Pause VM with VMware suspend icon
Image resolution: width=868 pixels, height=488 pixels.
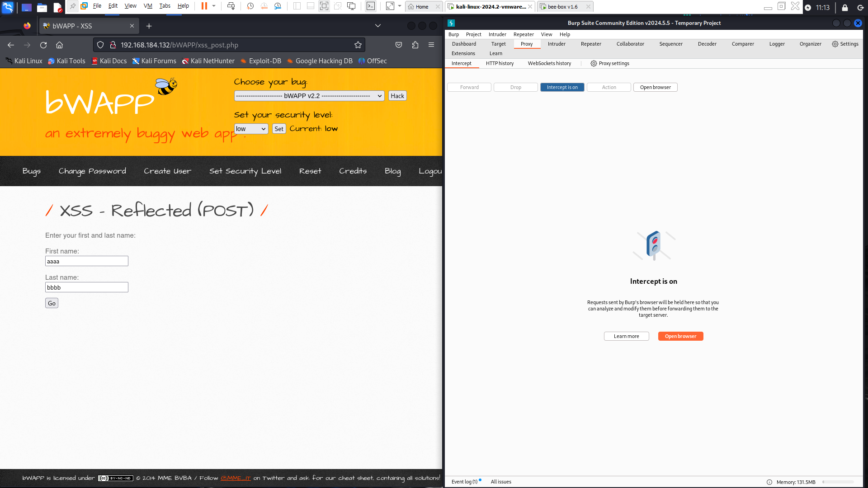(x=204, y=6)
